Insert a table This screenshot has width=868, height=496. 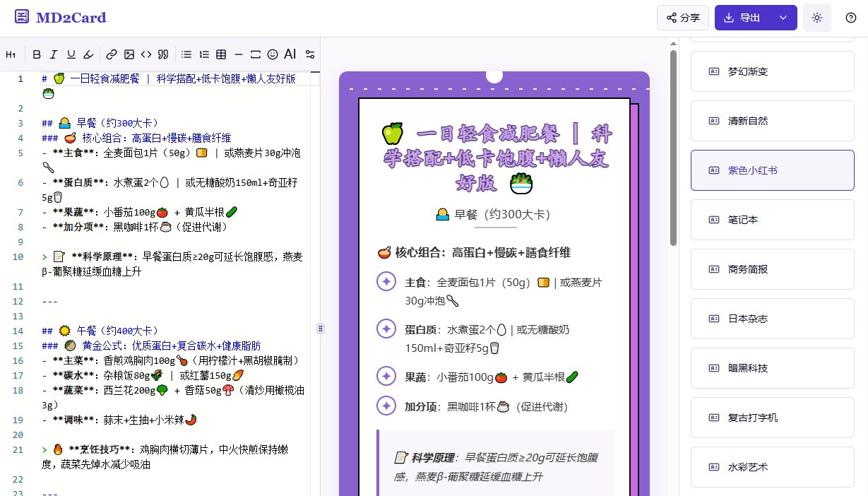pyautogui.click(x=221, y=54)
